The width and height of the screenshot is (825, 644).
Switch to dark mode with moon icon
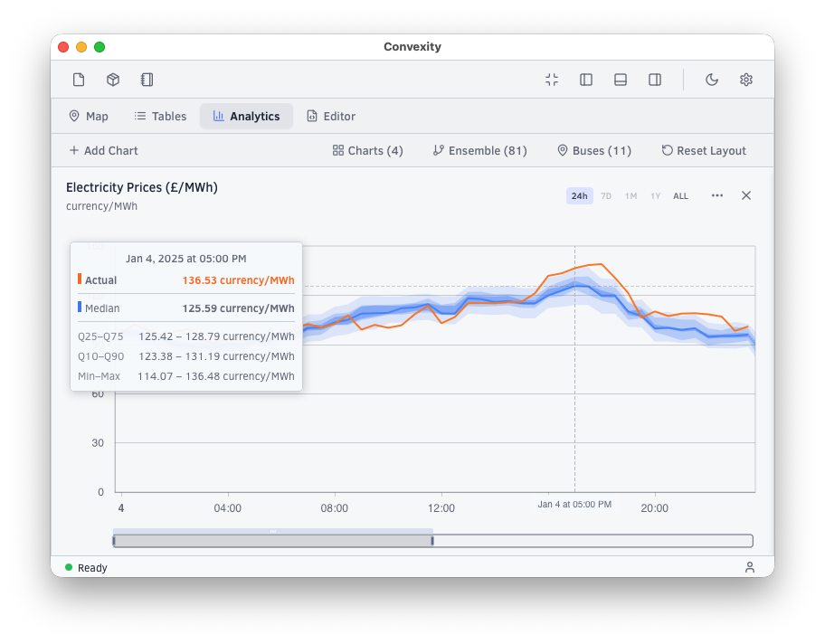712,80
